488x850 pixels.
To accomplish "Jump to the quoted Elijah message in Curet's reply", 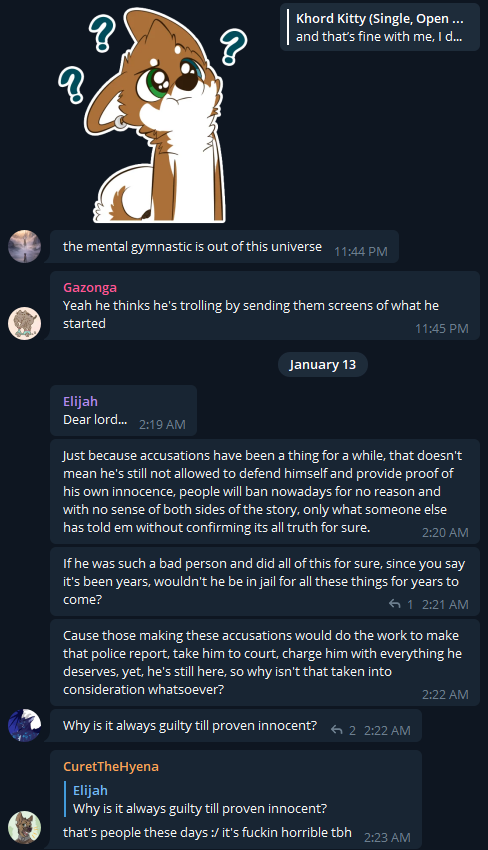I will 200,800.
